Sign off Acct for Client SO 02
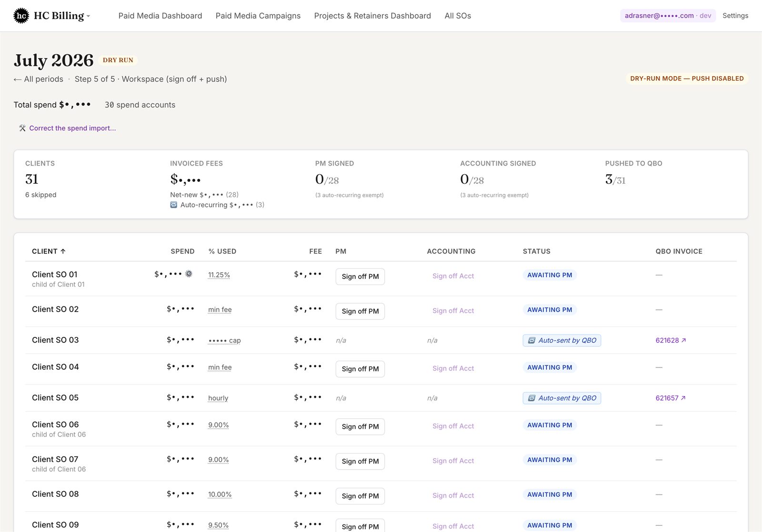 pos(453,311)
